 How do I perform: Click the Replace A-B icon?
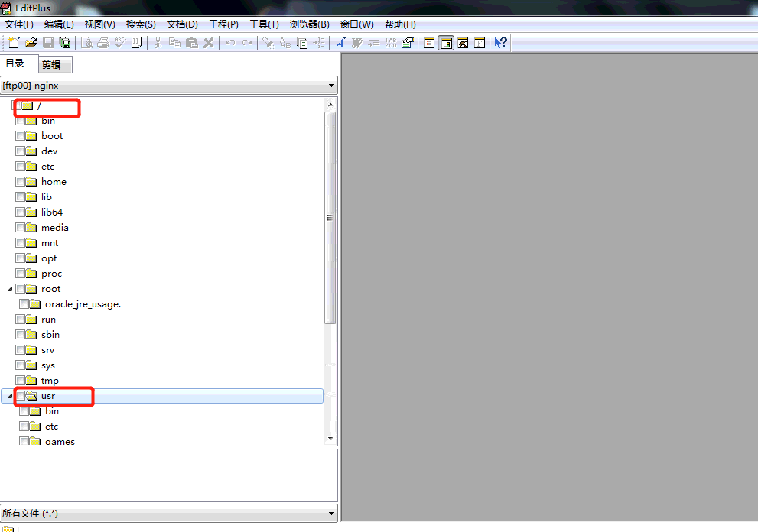coord(285,43)
